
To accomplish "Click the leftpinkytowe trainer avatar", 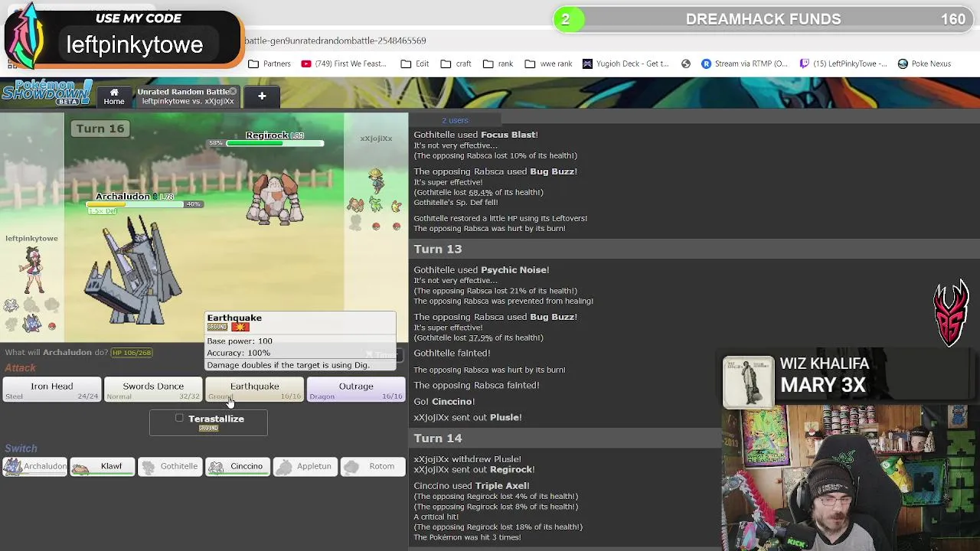I will (x=33, y=271).
